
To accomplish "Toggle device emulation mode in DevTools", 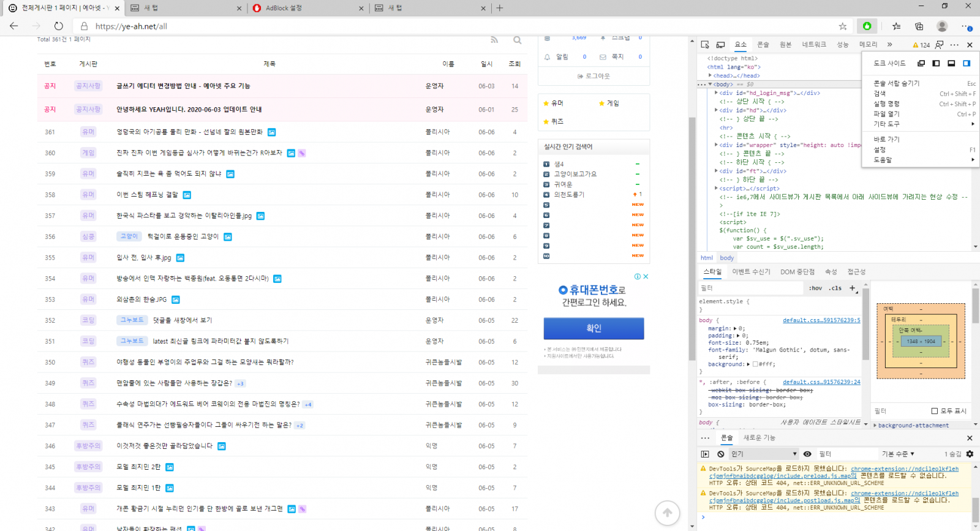I will [x=721, y=45].
